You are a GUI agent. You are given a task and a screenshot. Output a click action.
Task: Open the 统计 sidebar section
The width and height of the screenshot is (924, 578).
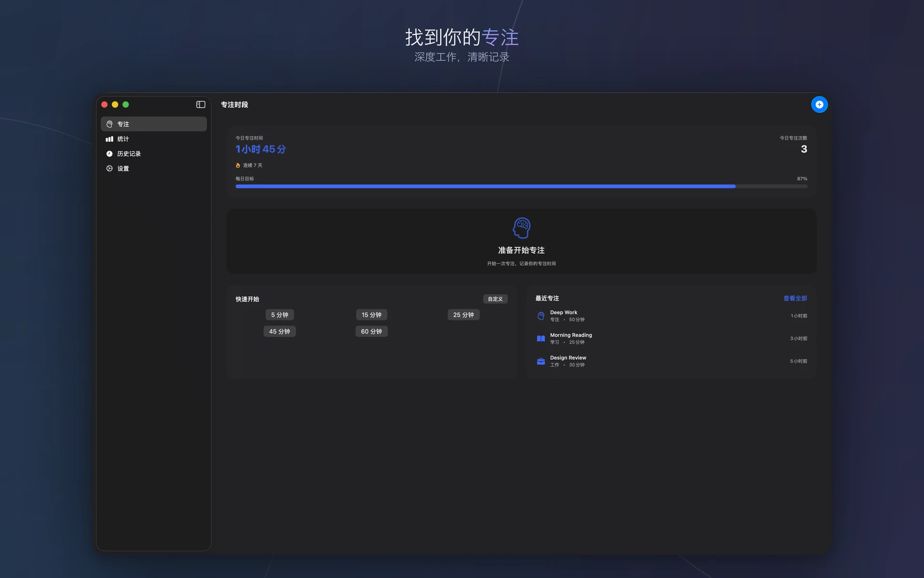pyautogui.click(x=154, y=139)
